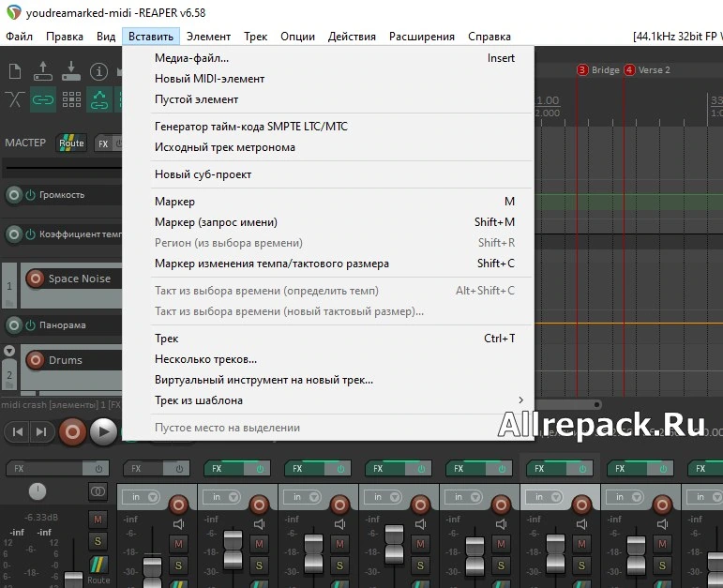
Task: Click the New project toolbar icon
Action: [x=15, y=71]
